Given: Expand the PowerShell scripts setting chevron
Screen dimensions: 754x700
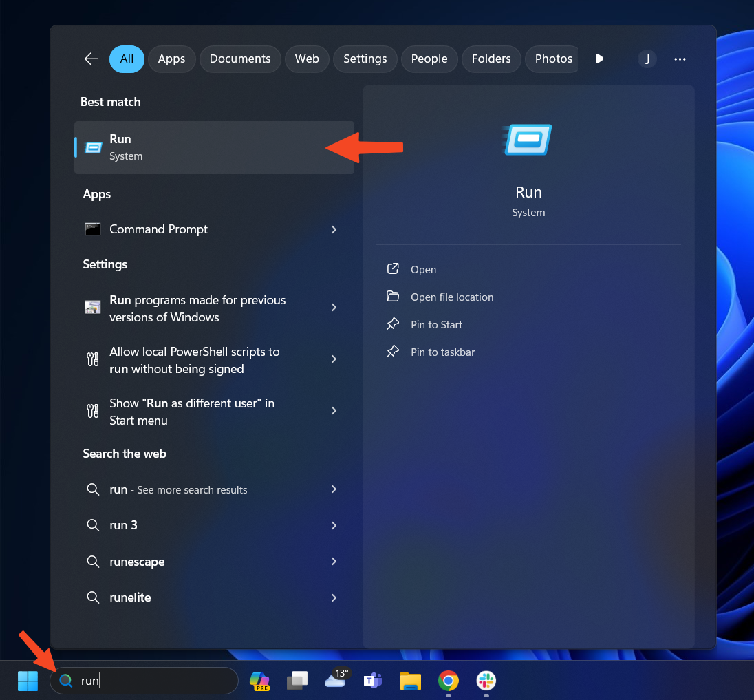Looking at the screenshot, I should (334, 359).
